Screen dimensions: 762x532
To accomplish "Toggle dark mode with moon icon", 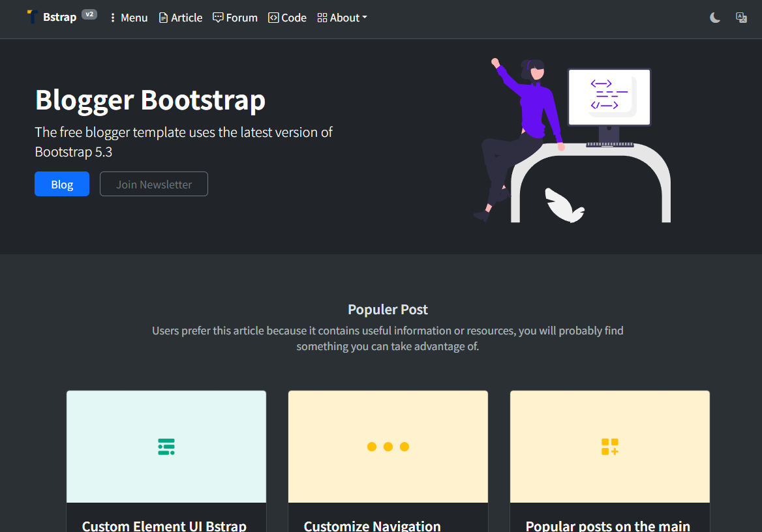I will coord(715,18).
